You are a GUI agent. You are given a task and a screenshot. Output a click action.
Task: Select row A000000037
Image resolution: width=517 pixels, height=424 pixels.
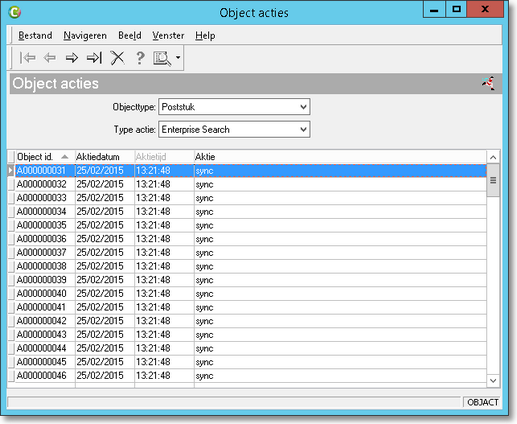point(251,253)
